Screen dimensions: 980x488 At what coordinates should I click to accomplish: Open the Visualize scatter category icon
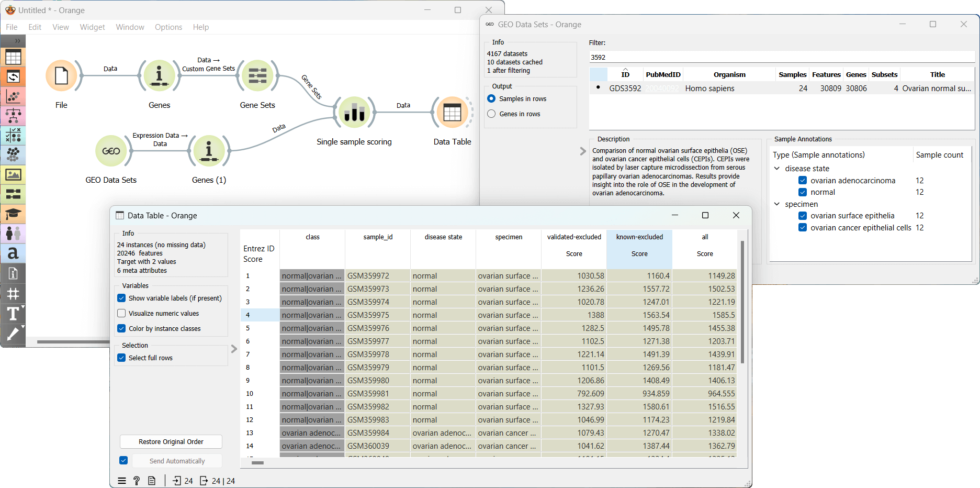(x=13, y=96)
